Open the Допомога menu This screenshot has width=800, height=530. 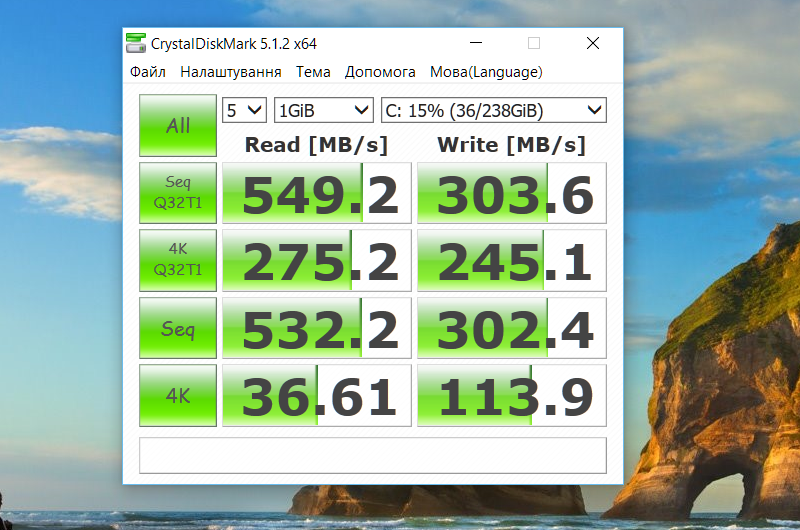pos(380,72)
